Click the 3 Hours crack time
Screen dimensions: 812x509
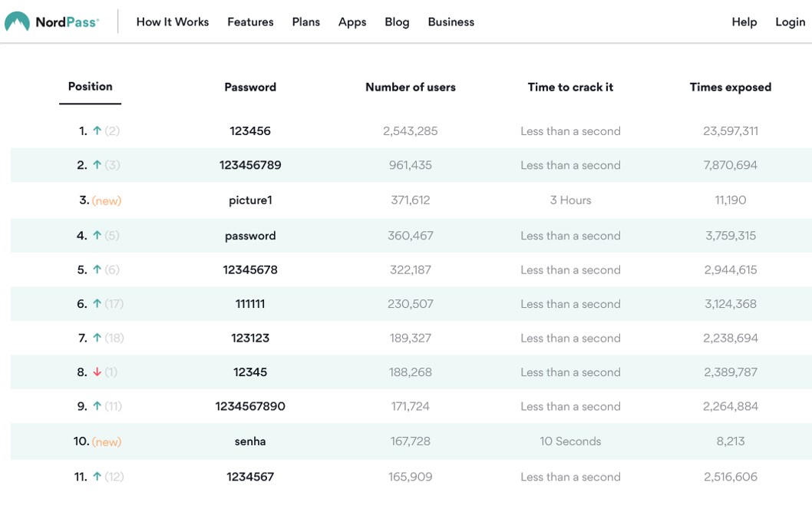tap(570, 200)
